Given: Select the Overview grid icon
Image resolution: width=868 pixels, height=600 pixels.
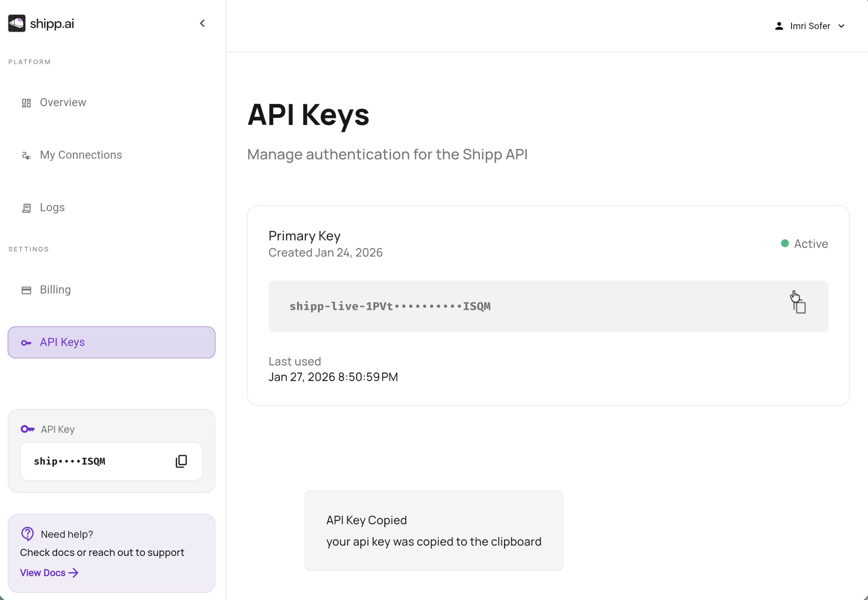Looking at the screenshot, I should [x=26, y=103].
